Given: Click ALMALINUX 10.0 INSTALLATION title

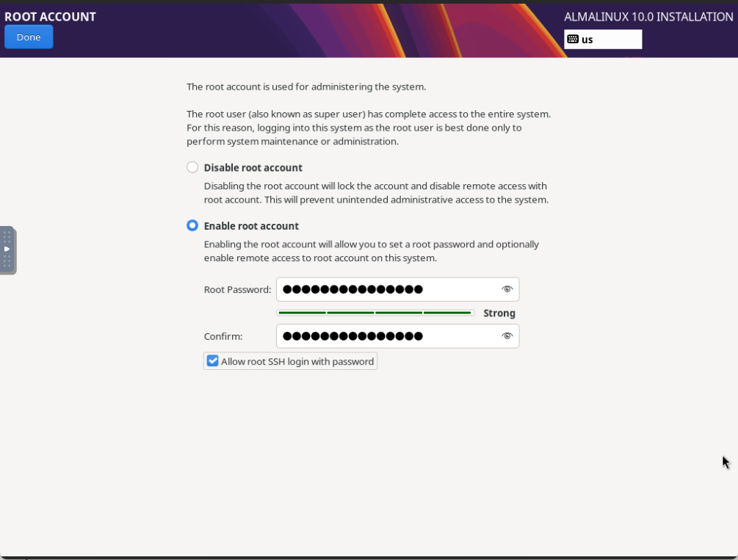Looking at the screenshot, I should [648, 17].
